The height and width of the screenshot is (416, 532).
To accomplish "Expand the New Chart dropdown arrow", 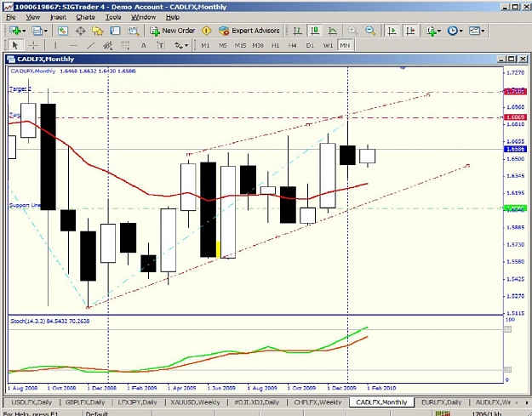I will point(24,31).
